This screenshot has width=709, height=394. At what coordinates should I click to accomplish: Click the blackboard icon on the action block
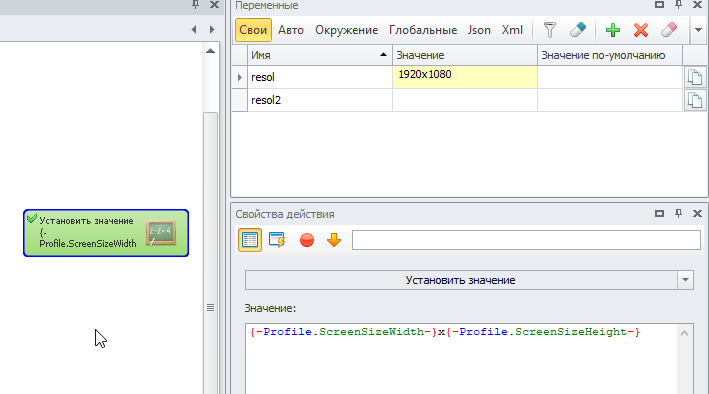tap(161, 233)
